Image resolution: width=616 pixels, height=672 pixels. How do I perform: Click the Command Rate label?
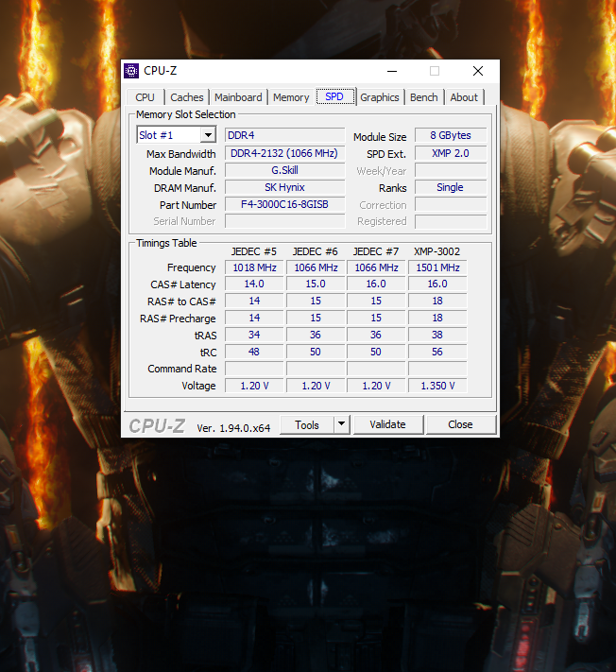point(182,369)
